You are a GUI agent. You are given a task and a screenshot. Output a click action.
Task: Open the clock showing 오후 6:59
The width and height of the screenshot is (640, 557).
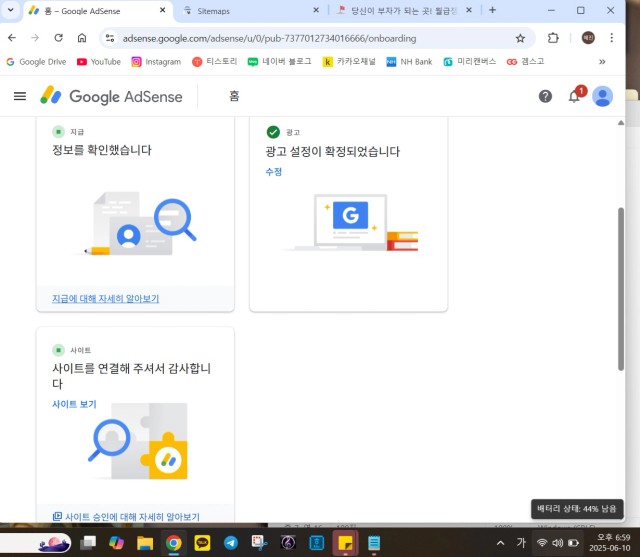click(610, 543)
